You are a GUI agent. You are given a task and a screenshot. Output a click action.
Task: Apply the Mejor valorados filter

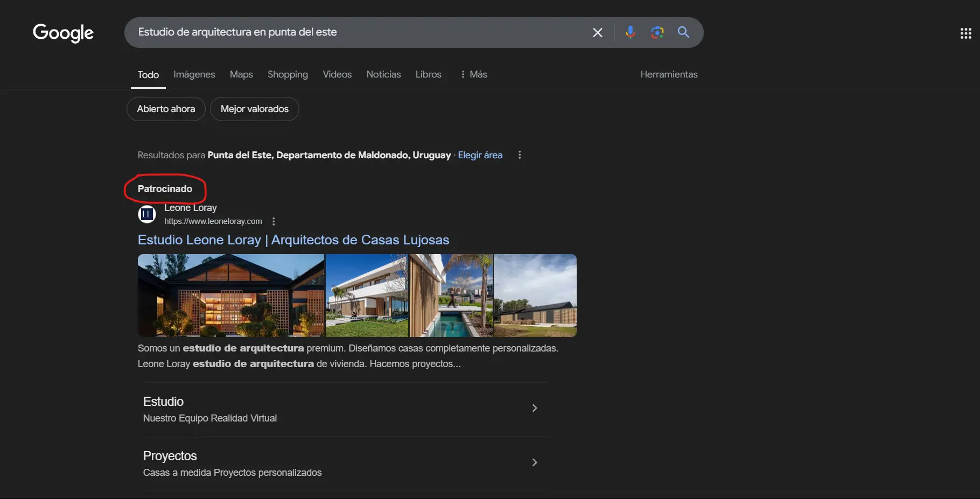tap(255, 109)
